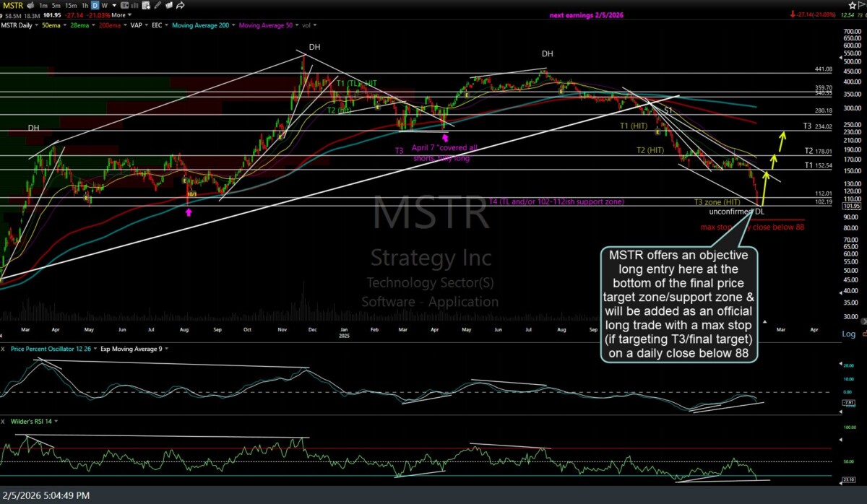867x504 pixels.
Task: Click the bar chart style icon
Action: [134, 6]
